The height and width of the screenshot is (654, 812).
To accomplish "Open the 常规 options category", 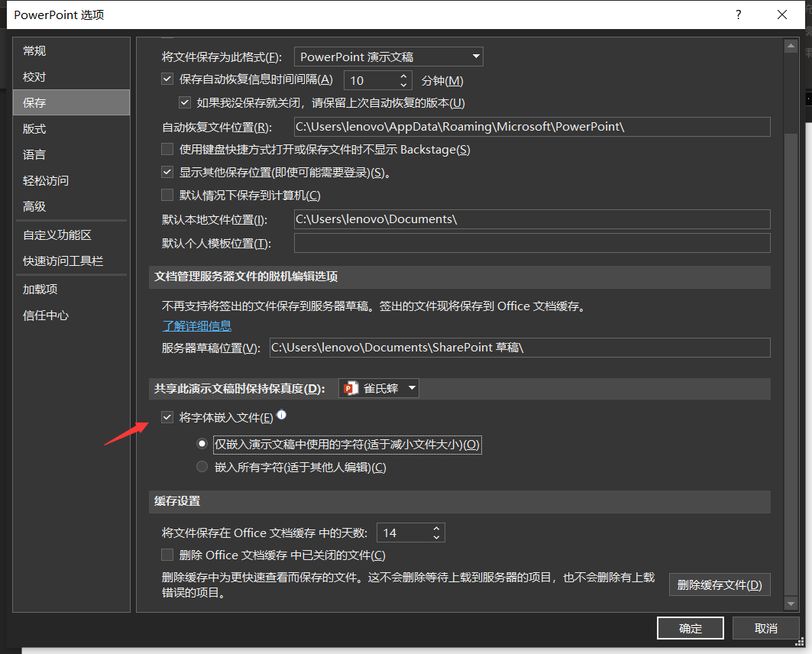I will (72, 50).
